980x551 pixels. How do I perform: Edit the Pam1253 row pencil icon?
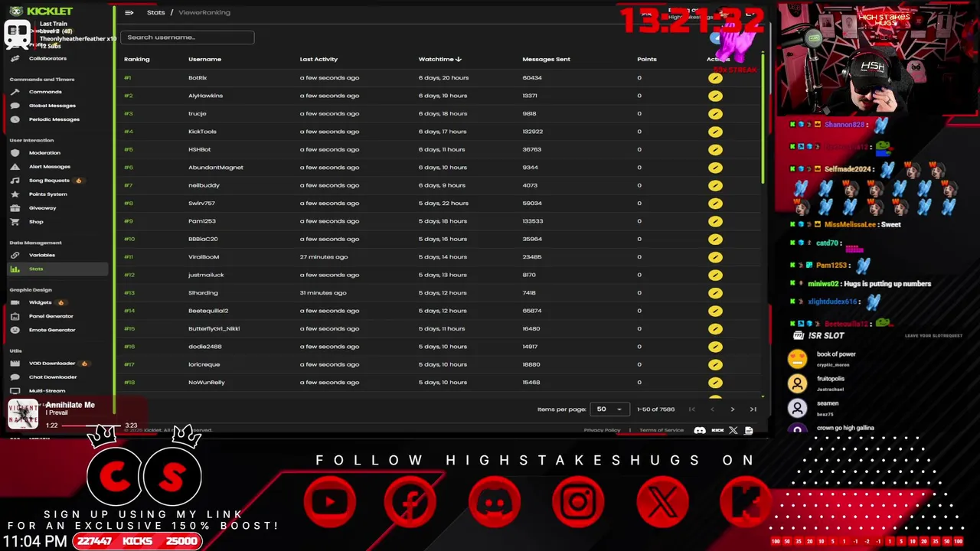715,221
